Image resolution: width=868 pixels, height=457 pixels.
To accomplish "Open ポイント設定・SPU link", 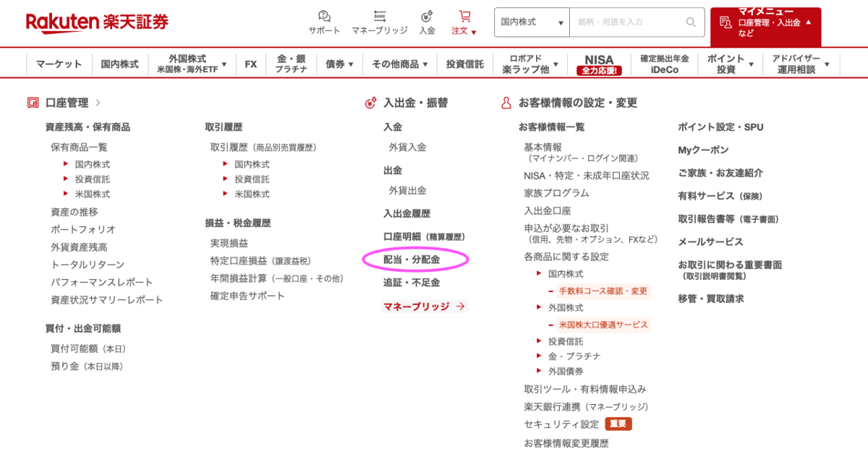I will (720, 127).
